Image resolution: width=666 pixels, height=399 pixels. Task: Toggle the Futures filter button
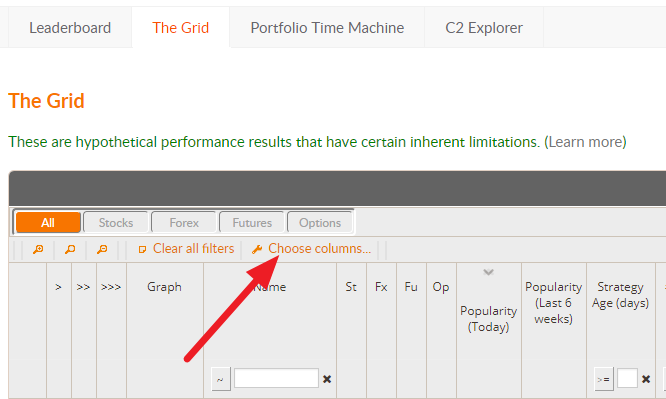(252, 223)
